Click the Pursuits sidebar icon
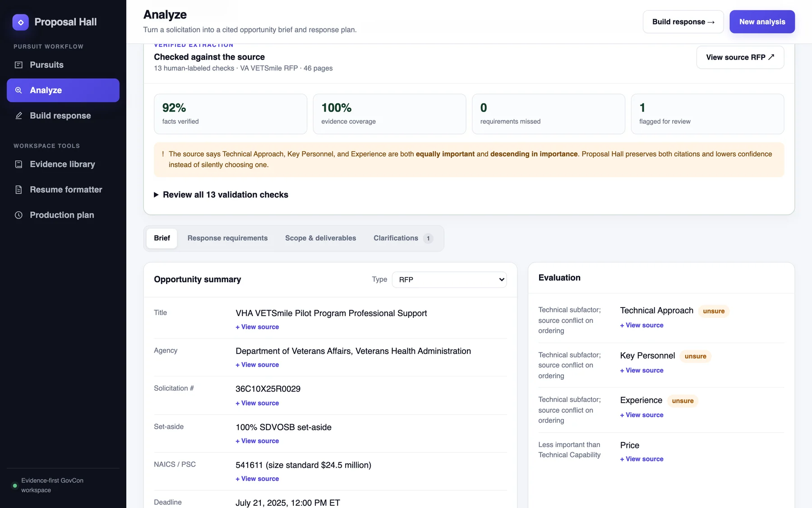Viewport: 812px width, 508px height. [18, 65]
